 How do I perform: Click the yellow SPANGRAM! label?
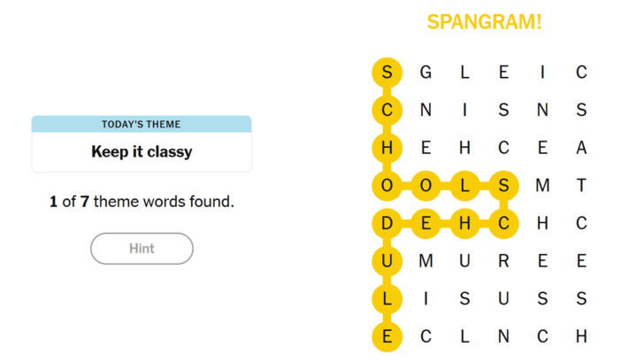tap(484, 22)
